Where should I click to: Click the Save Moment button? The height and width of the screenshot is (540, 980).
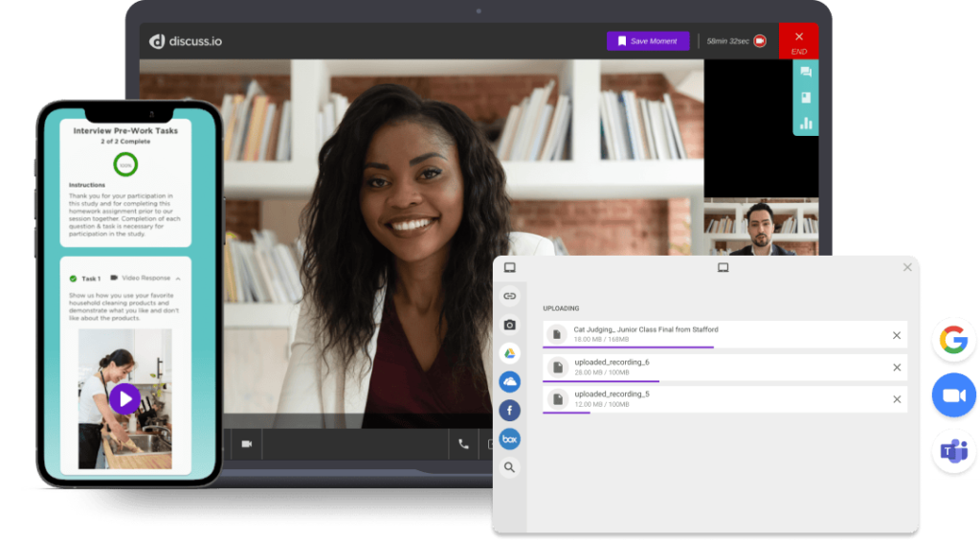click(648, 41)
